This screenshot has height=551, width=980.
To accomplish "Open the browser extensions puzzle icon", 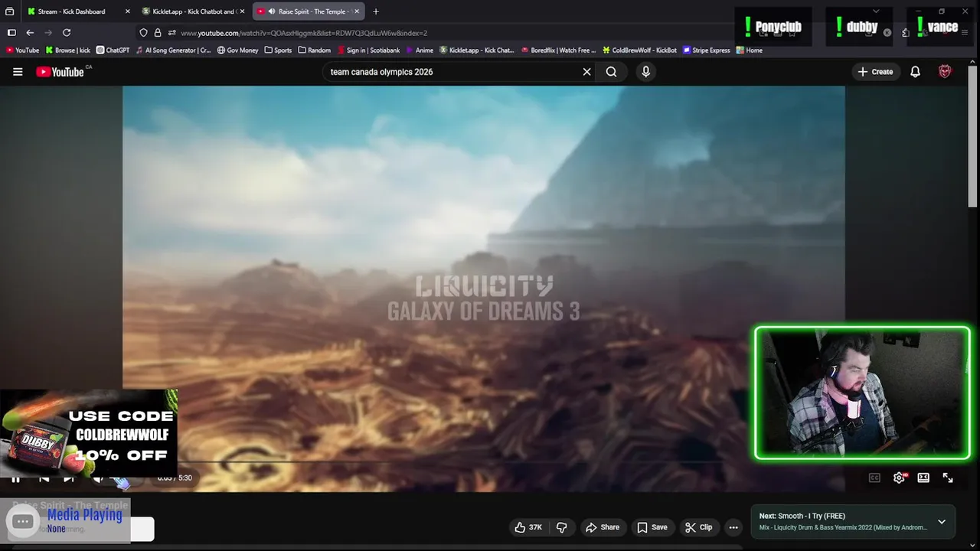I will (906, 33).
